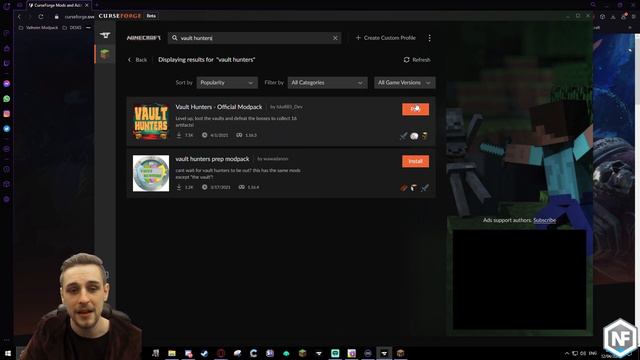Click the orange button on Vault Hunters Official Modpack

[x=416, y=109]
